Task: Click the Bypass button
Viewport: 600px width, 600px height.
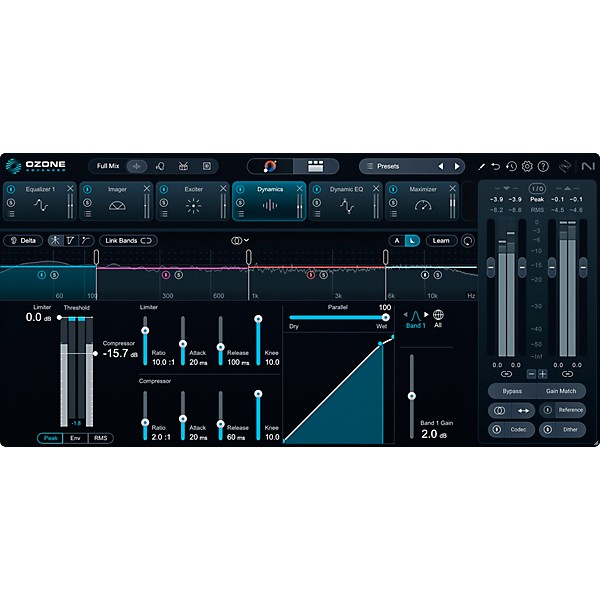Action: point(512,391)
